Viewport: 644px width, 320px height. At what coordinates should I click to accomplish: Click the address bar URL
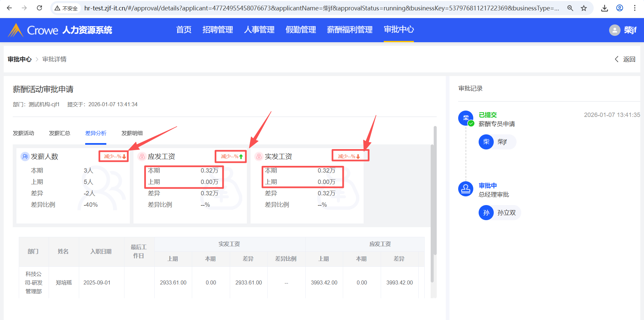point(321,8)
